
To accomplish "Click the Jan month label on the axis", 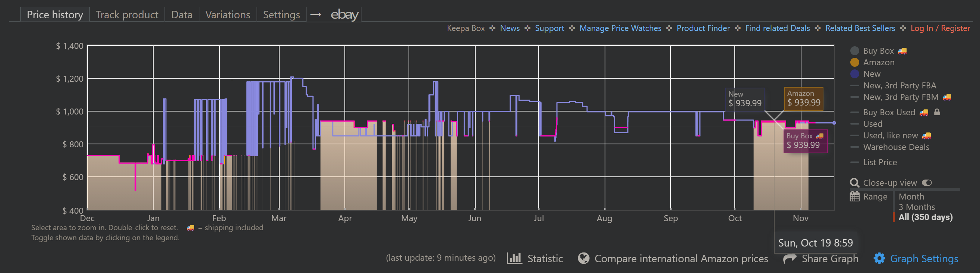I will [x=153, y=218].
